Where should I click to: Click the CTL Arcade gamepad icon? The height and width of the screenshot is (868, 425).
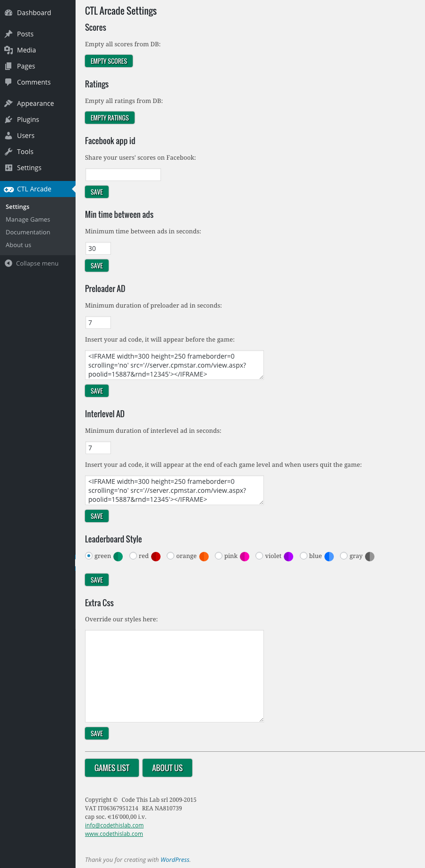click(9, 189)
